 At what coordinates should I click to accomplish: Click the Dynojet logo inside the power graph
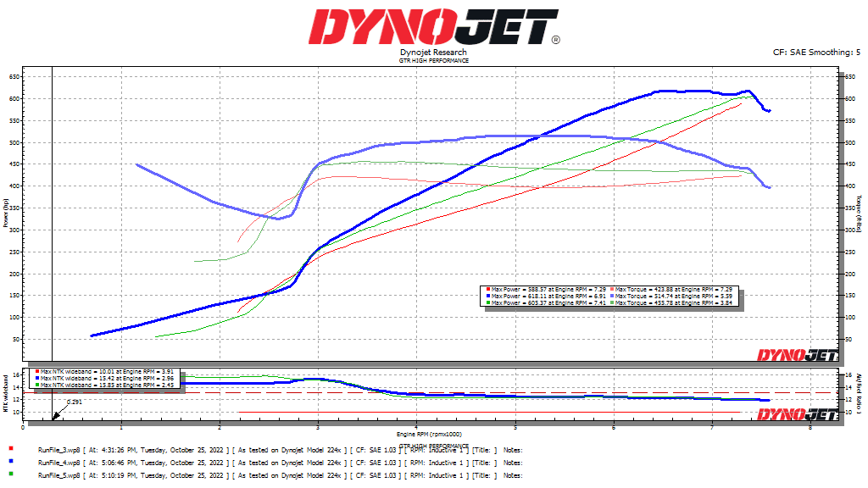[x=797, y=355]
